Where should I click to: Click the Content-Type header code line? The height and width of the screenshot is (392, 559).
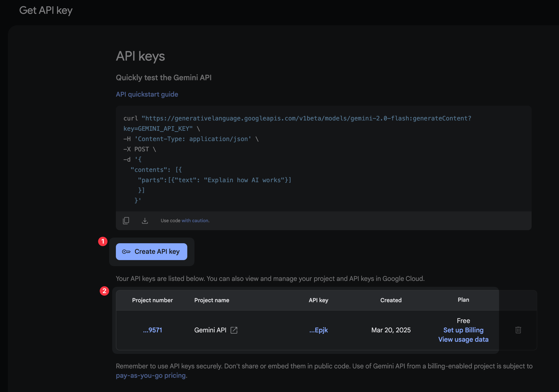coord(191,139)
